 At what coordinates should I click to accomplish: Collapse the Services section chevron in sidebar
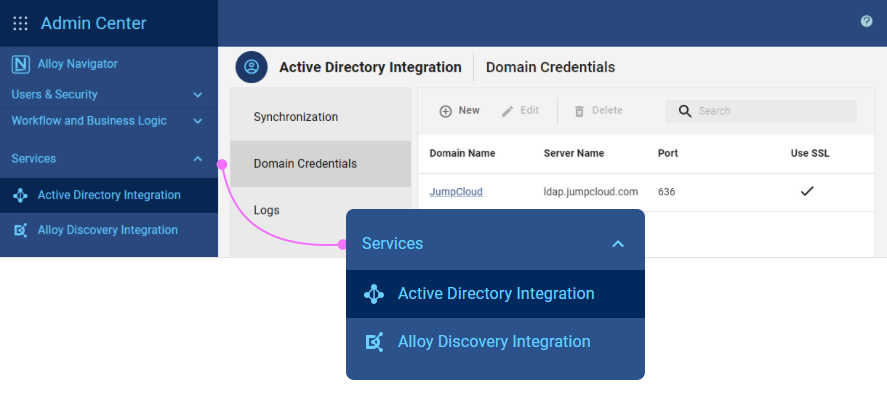click(198, 159)
